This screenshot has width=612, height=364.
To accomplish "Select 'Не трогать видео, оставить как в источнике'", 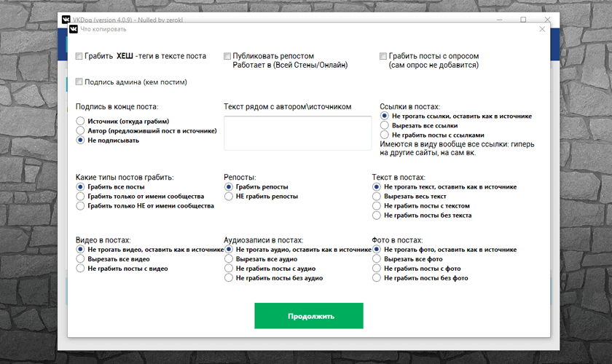I will pyautogui.click(x=80, y=249).
